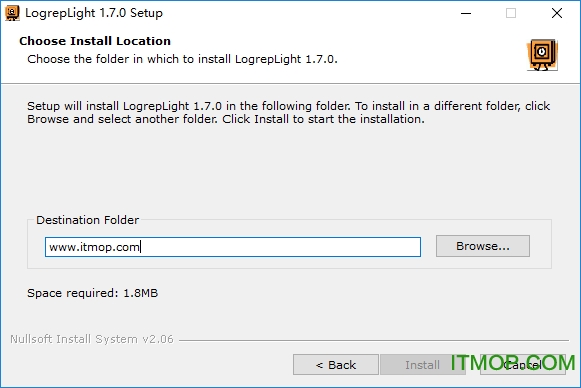
Task: Click the 'Choose the folder in which' subtitle
Action: pos(182,59)
